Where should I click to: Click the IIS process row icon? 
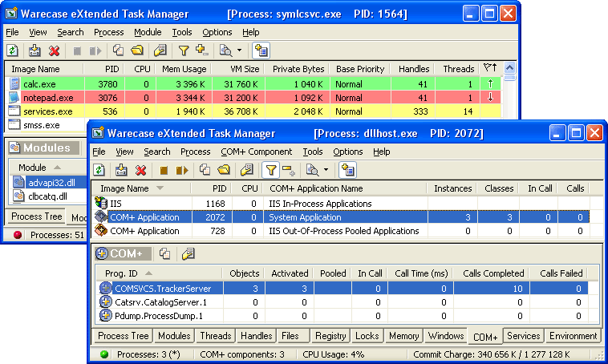(101, 203)
